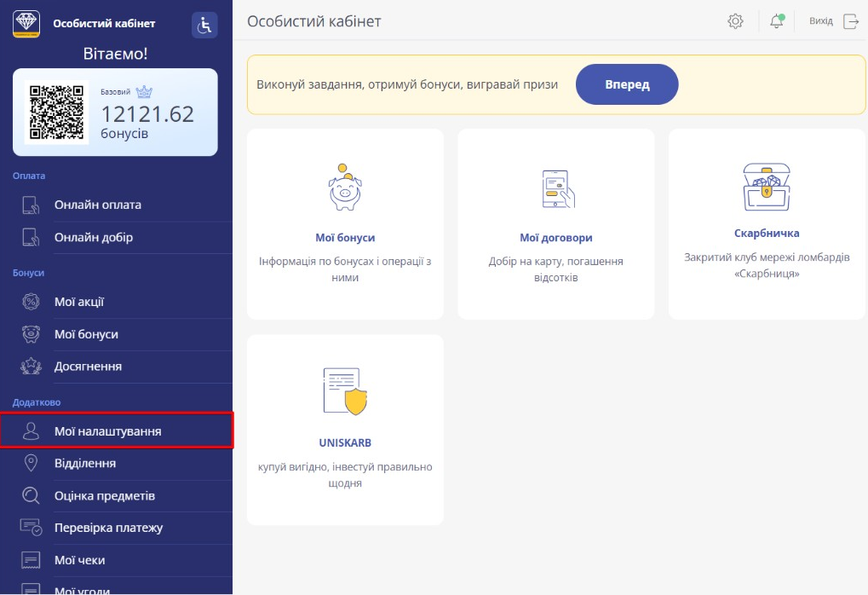Open the accessibility wheelchair icon

click(x=204, y=25)
